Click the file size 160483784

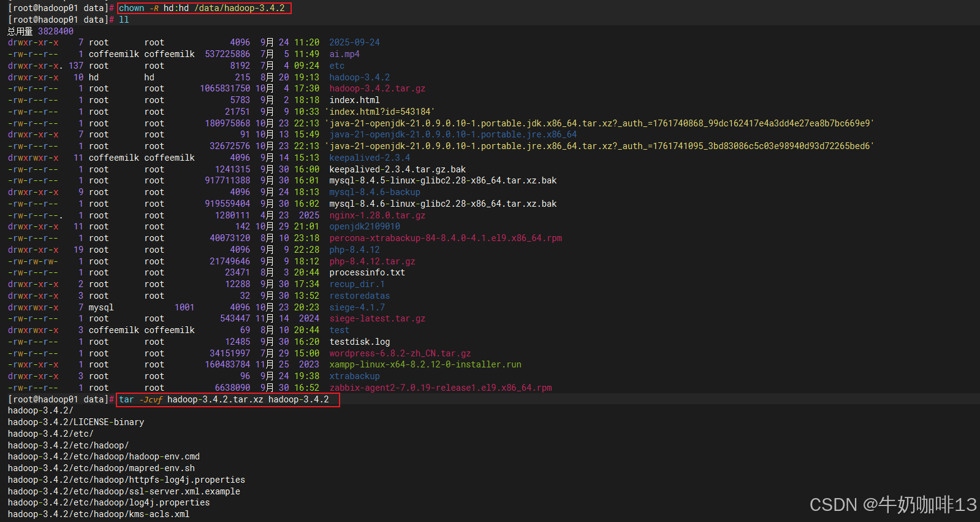point(227,364)
